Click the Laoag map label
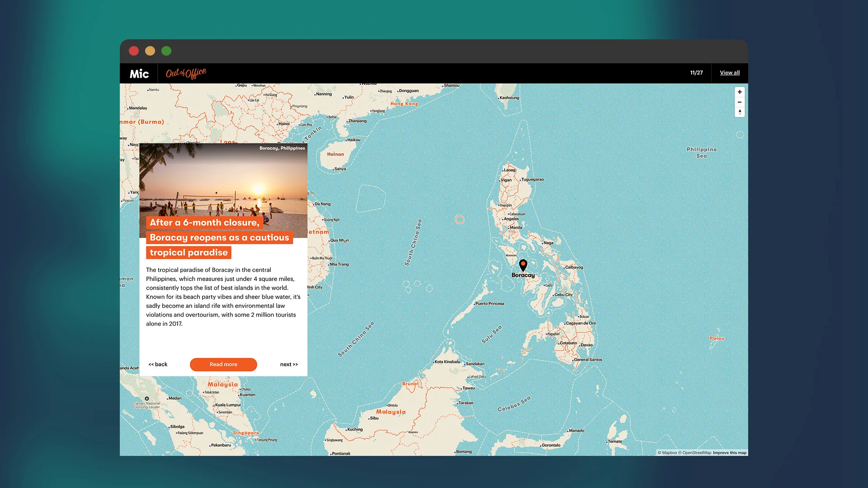This screenshot has height=488, width=868. [509, 170]
